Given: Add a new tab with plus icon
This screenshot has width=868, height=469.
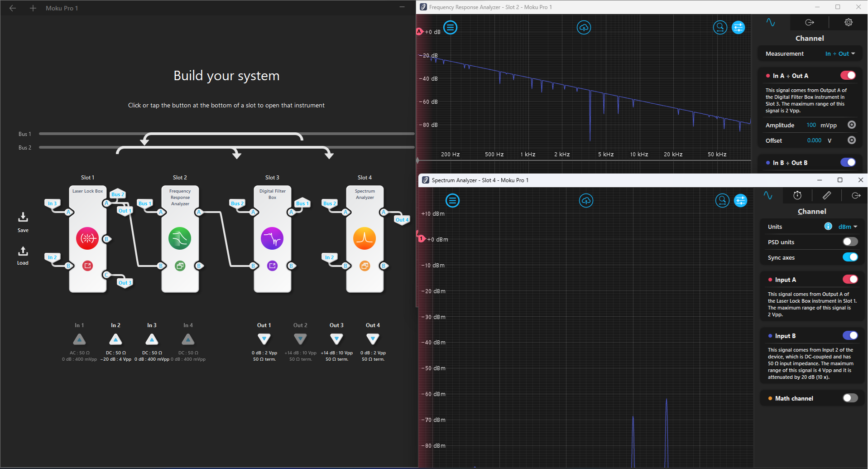Looking at the screenshot, I should click(x=33, y=8).
